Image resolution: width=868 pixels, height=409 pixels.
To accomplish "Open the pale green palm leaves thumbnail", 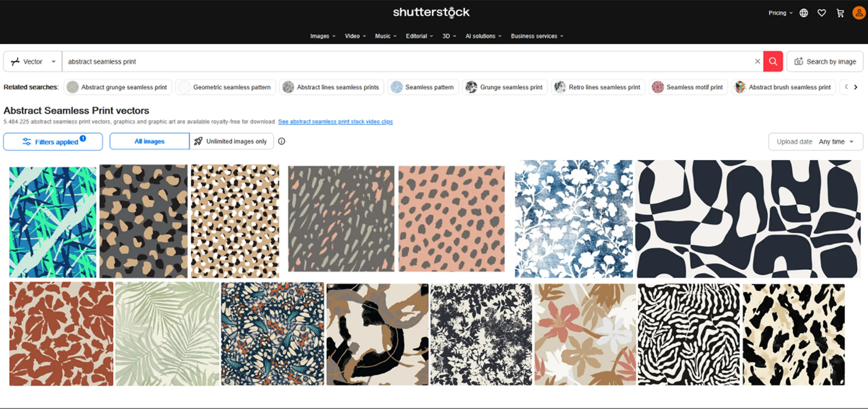I will [167, 334].
